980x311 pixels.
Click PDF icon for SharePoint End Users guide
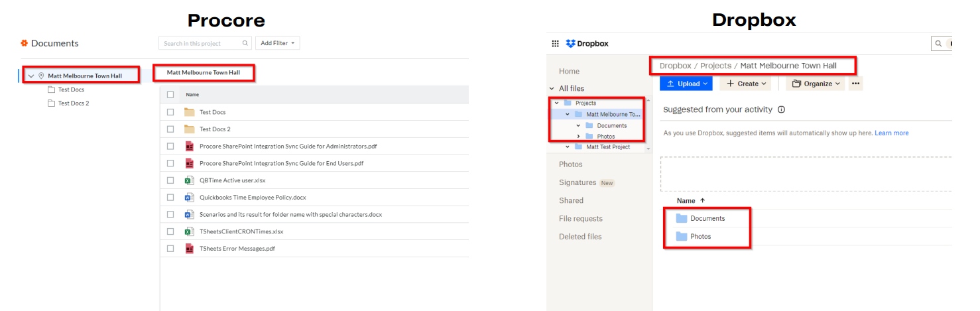click(189, 163)
